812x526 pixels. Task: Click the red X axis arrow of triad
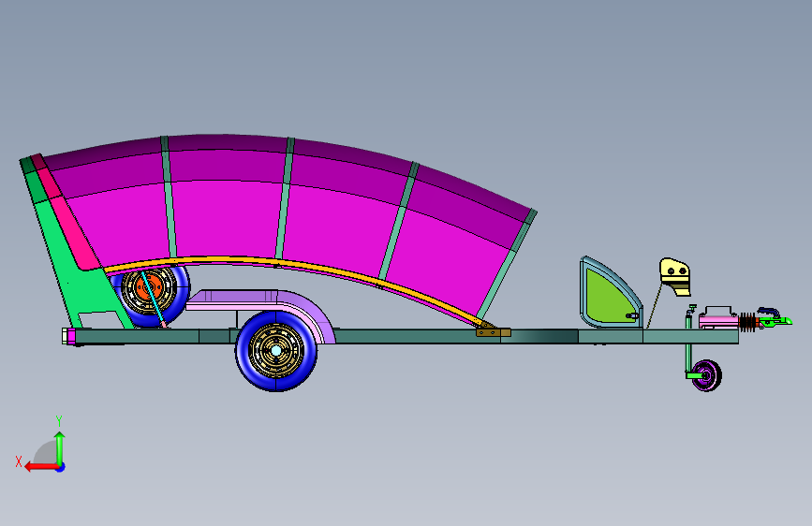[x=40, y=467]
